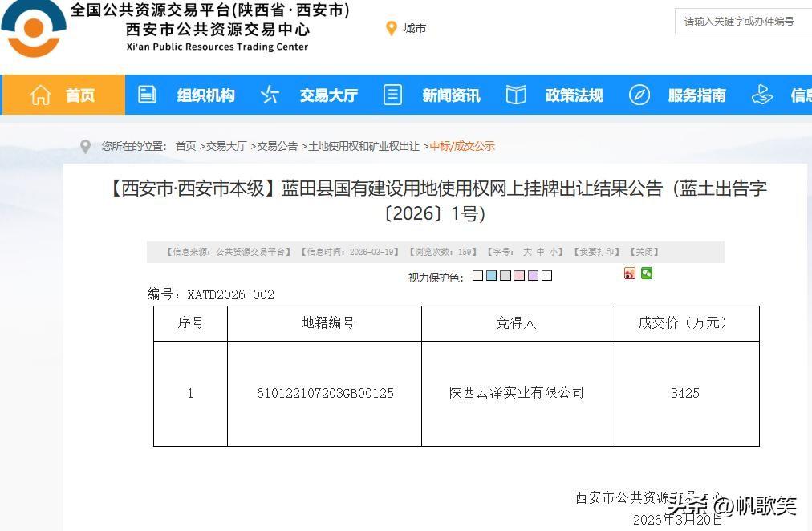Click the Xi'an Public Resources Trading Center logo
The image size is (812, 531).
[34, 28]
